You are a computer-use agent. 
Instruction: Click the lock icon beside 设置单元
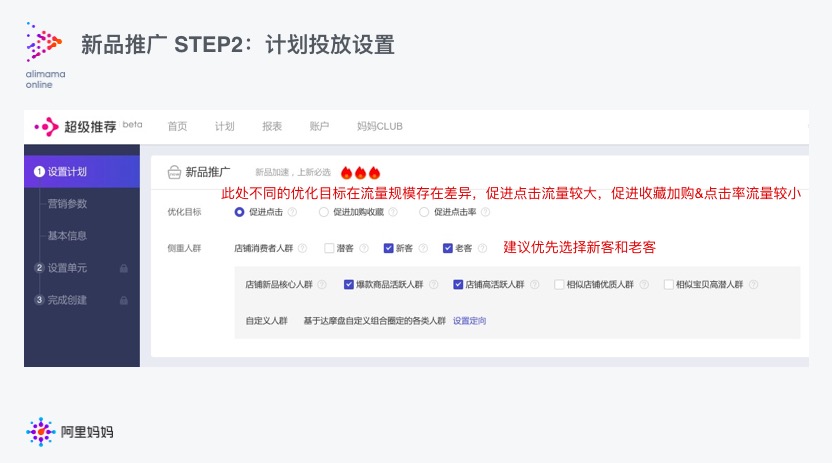(x=124, y=268)
